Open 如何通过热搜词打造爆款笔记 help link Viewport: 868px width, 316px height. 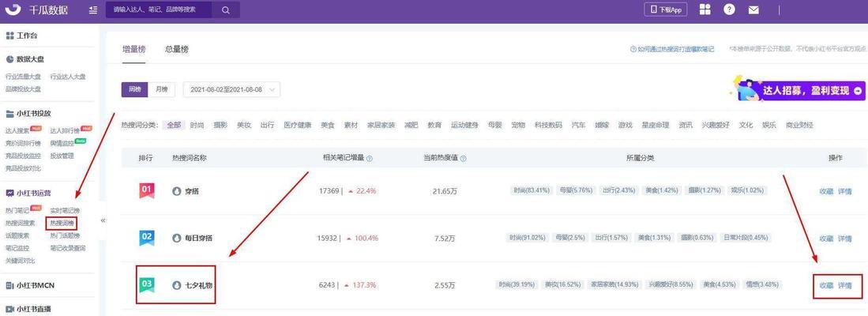click(672, 49)
